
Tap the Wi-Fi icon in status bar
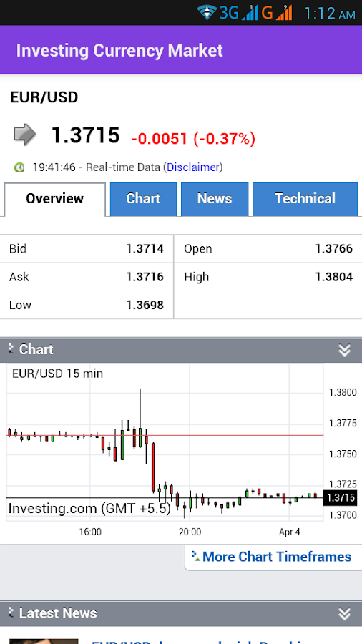[207, 12]
